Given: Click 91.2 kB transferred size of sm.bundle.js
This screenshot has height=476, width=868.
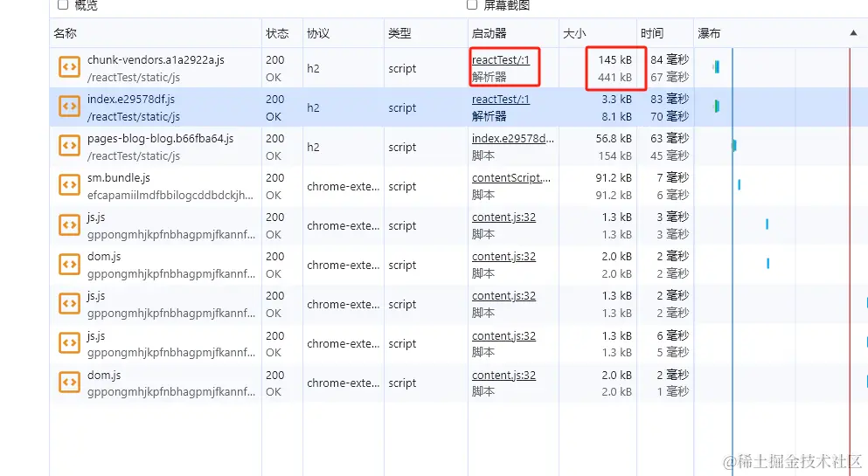Looking at the screenshot, I should 614,177.
